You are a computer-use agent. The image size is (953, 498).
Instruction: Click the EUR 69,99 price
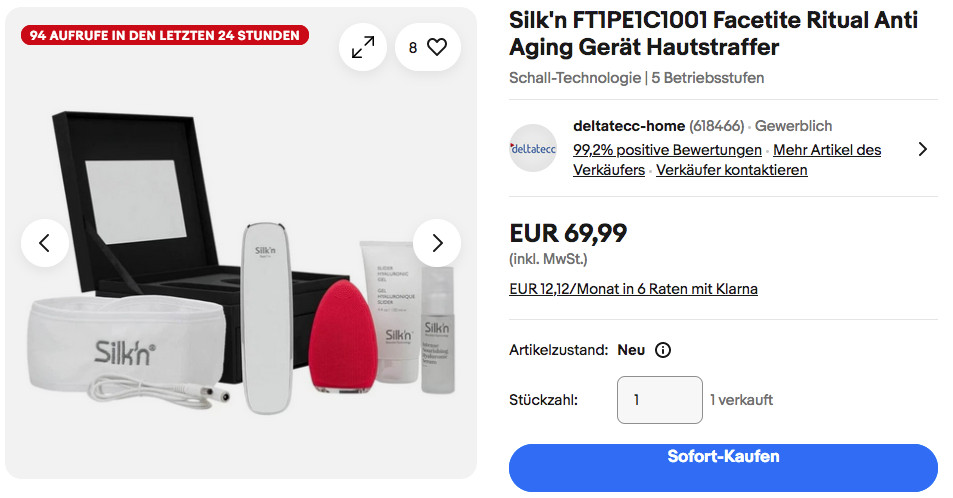[568, 233]
